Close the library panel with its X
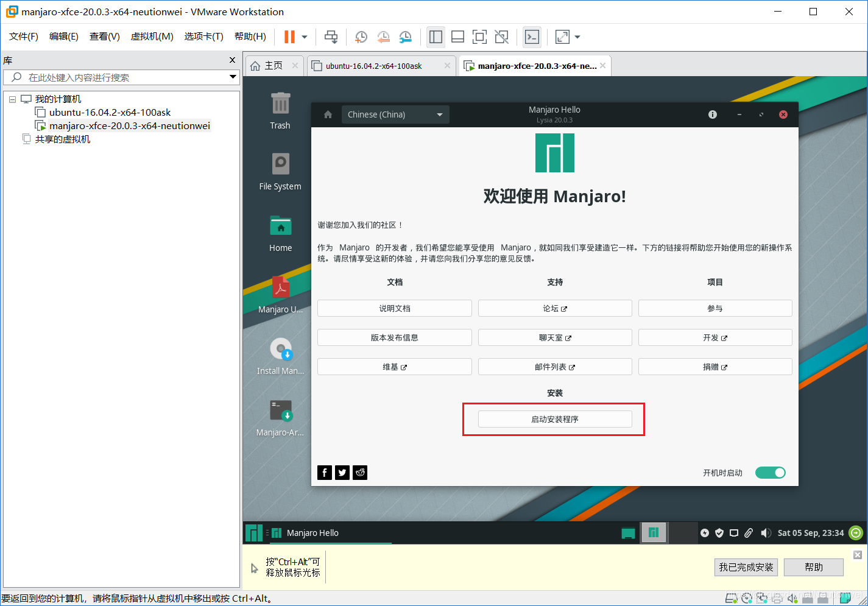This screenshot has height=606, width=868. [232, 60]
